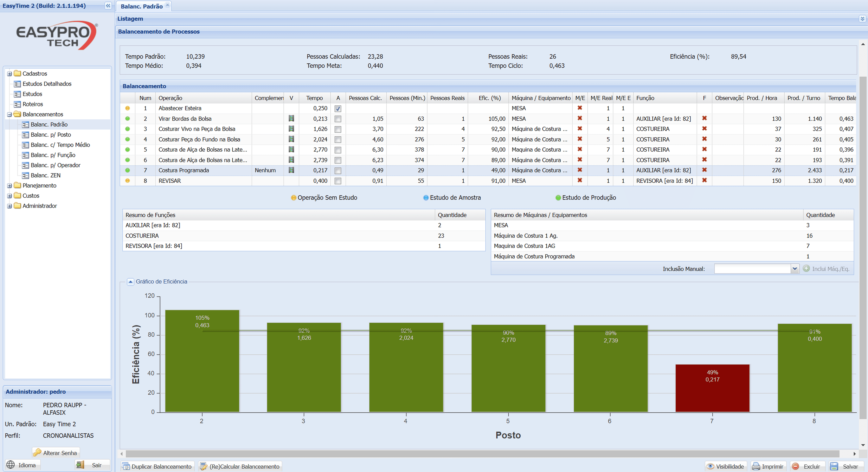This screenshot has width=868, height=472.
Task: Click the Duplicar Balanceamento button
Action: [x=158, y=466]
